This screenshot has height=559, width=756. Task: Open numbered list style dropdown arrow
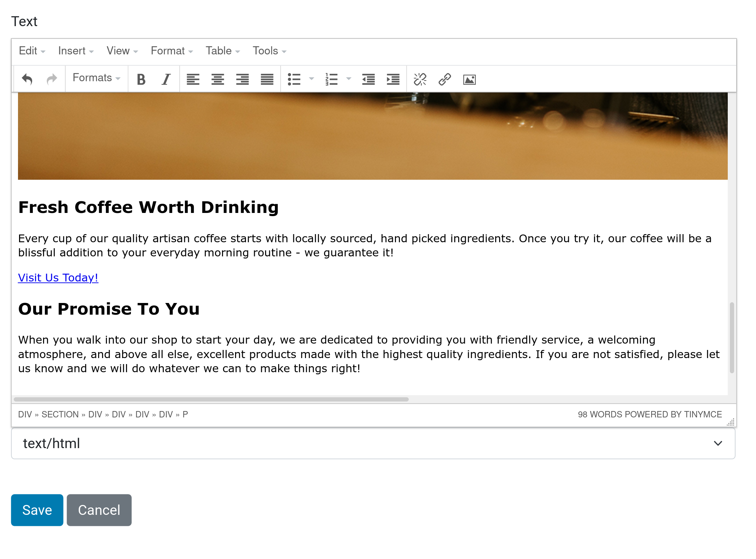tap(349, 79)
